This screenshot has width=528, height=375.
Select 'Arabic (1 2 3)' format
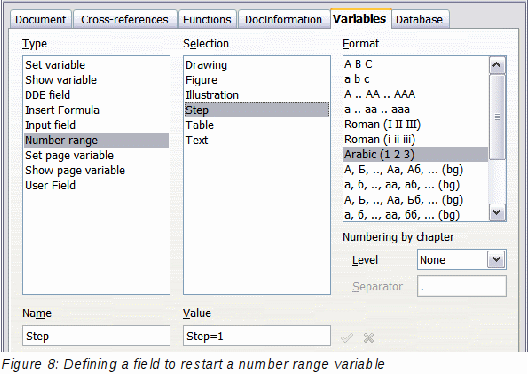416,154
